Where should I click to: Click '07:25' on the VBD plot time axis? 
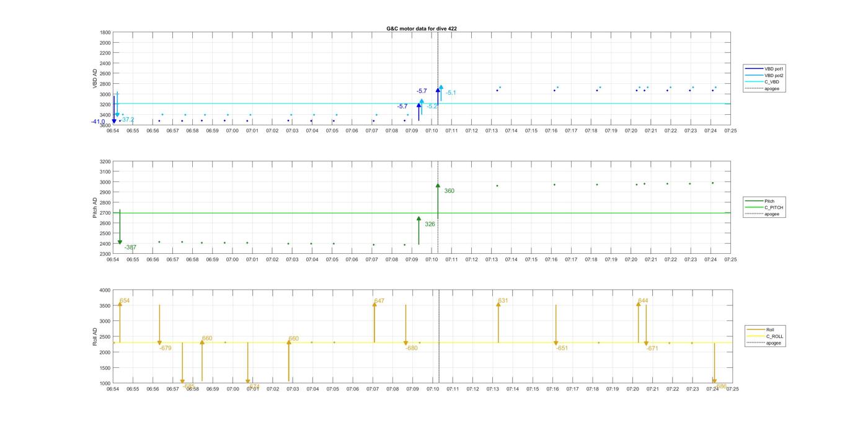click(730, 130)
